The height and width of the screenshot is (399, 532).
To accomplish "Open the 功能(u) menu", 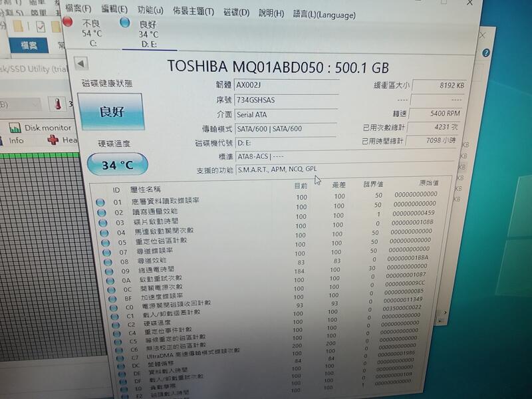I will pos(150,10).
